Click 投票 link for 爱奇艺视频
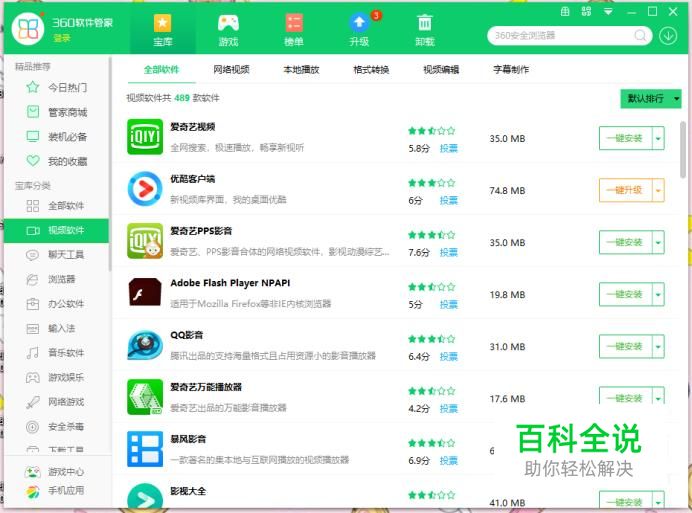Image resolution: width=692 pixels, height=513 pixels. 448,148
